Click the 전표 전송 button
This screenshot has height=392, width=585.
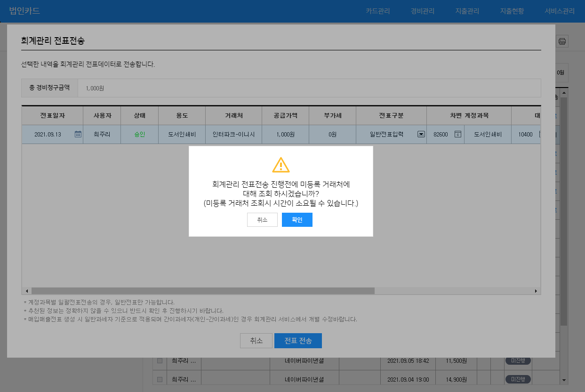coord(298,341)
